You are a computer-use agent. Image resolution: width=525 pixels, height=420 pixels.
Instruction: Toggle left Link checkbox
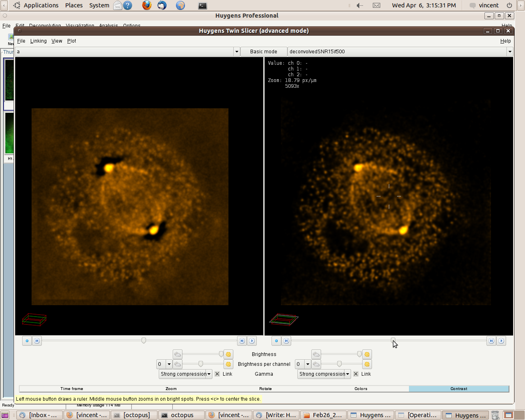point(217,374)
